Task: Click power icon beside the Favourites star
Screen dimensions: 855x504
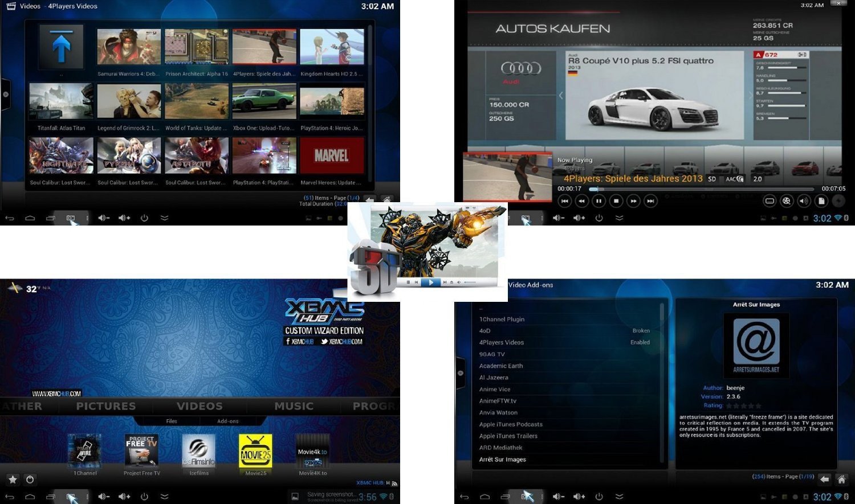Action: coord(30,480)
